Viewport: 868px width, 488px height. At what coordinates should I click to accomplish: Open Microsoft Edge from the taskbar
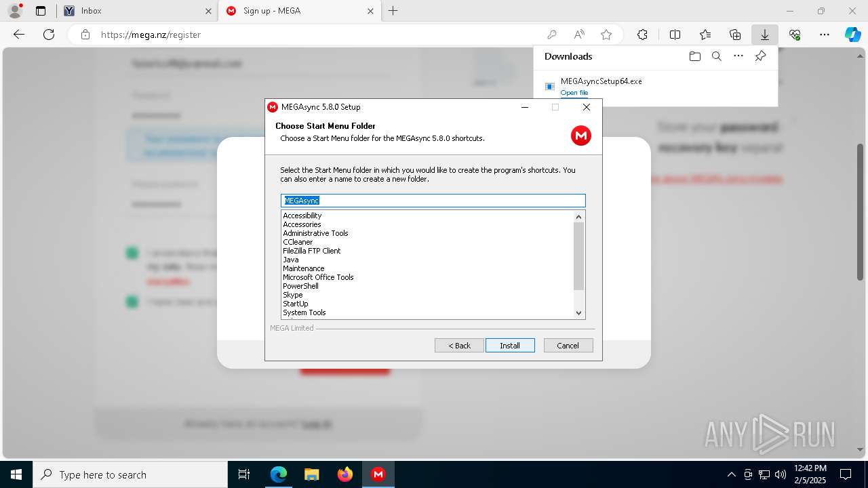279,474
